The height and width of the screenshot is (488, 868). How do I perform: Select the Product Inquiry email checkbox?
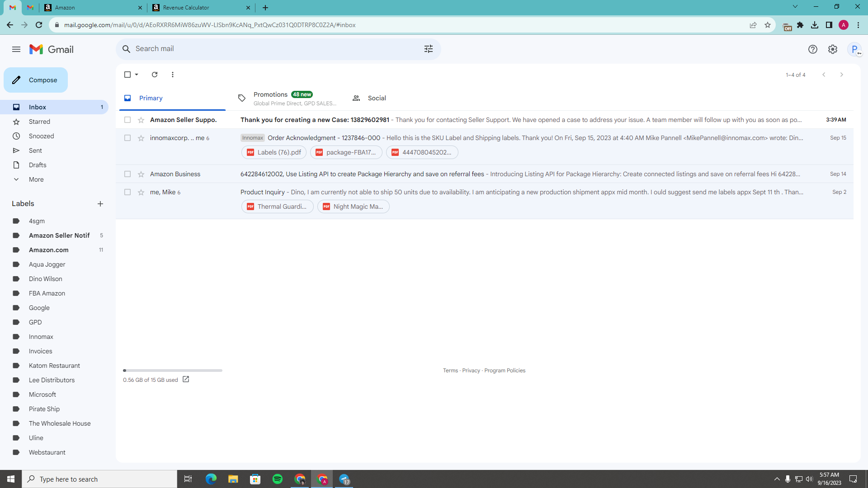(x=127, y=192)
